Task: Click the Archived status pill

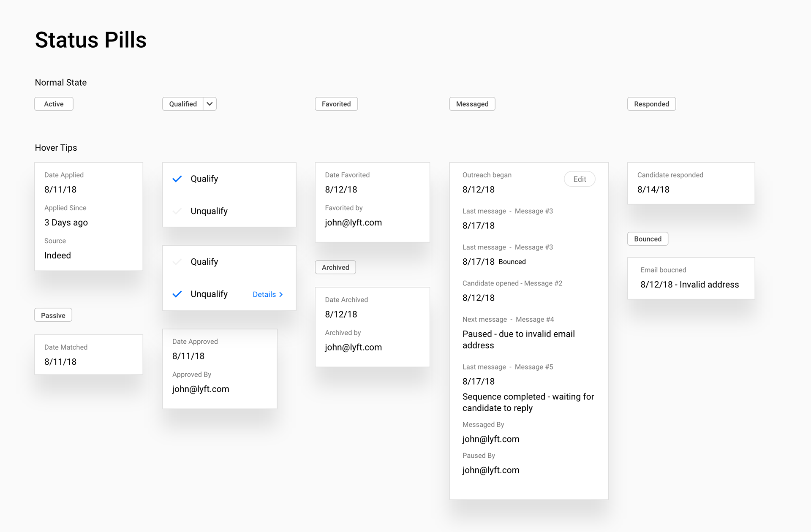Action: [x=335, y=267]
